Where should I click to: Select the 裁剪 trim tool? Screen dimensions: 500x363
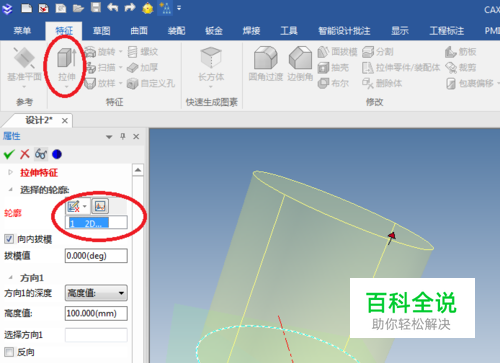[461, 68]
